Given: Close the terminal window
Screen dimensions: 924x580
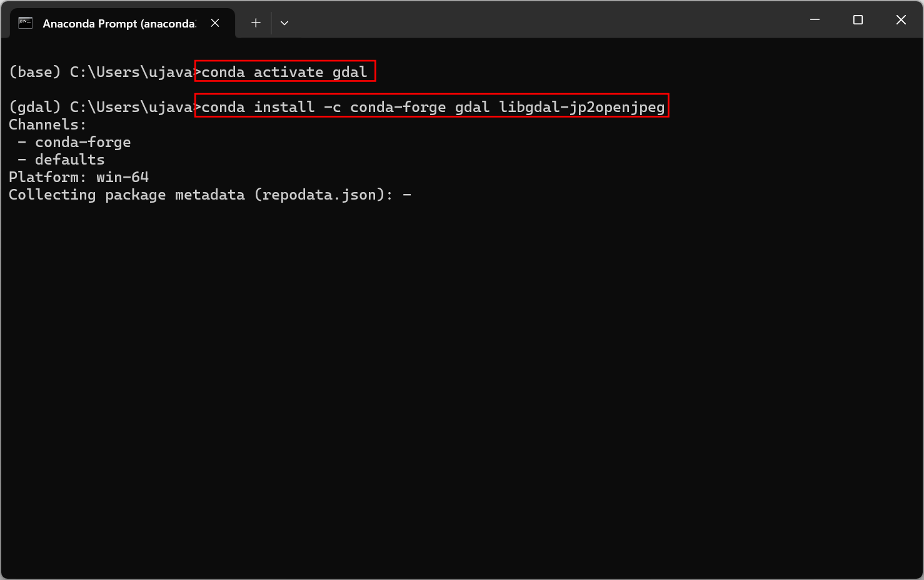Looking at the screenshot, I should (x=901, y=20).
